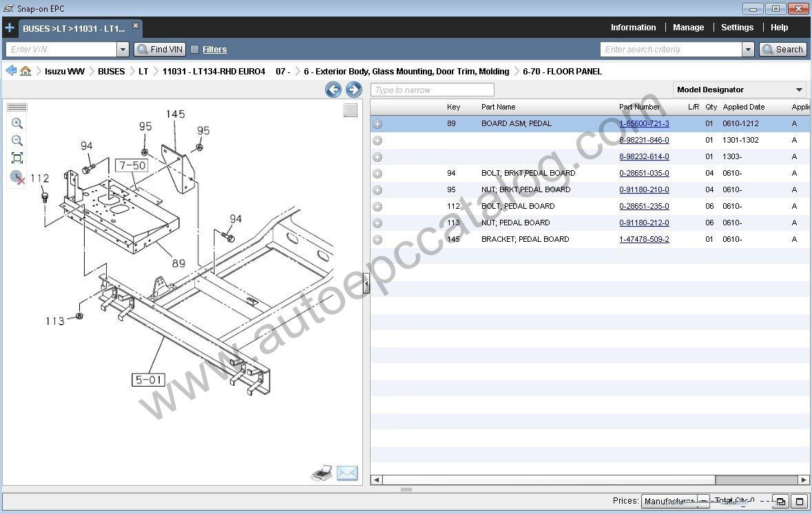The width and height of the screenshot is (812, 514).
Task: Sort by the Part Name column header
Action: (x=498, y=107)
